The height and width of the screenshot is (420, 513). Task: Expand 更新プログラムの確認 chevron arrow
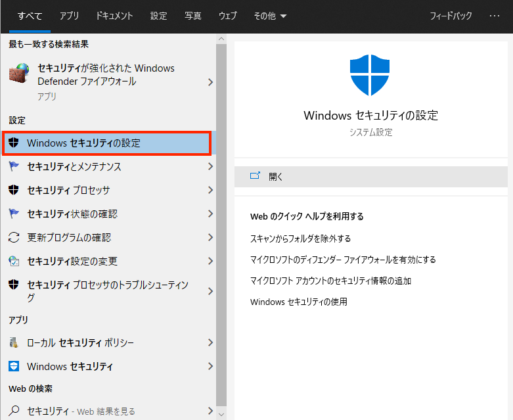tap(210, 237)
